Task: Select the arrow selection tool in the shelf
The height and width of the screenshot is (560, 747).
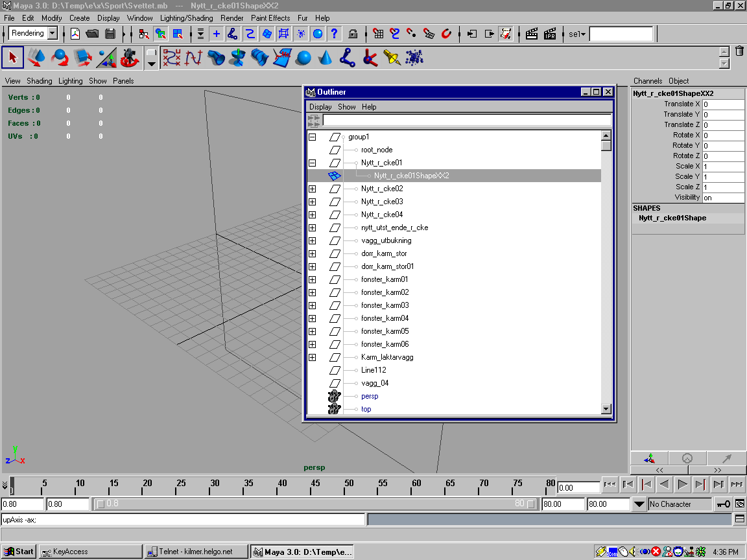Action: pyautogui.click(x=13, y=58)
